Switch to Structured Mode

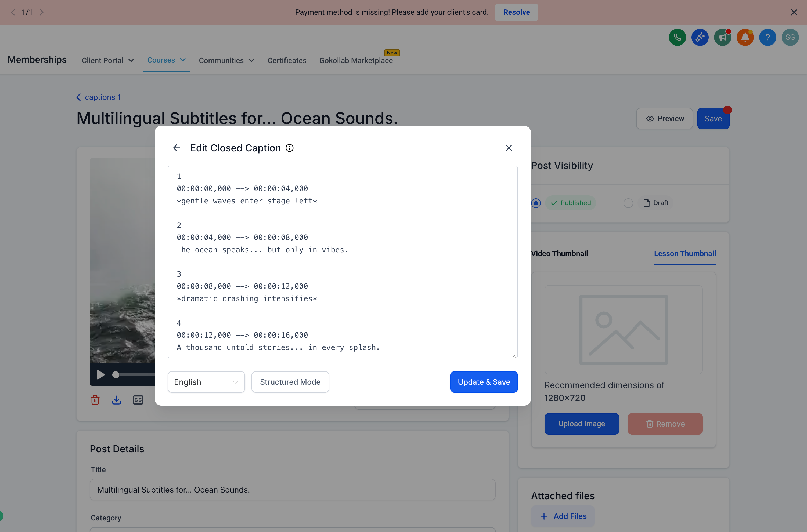pyautogui.click(x=290, y=382)
